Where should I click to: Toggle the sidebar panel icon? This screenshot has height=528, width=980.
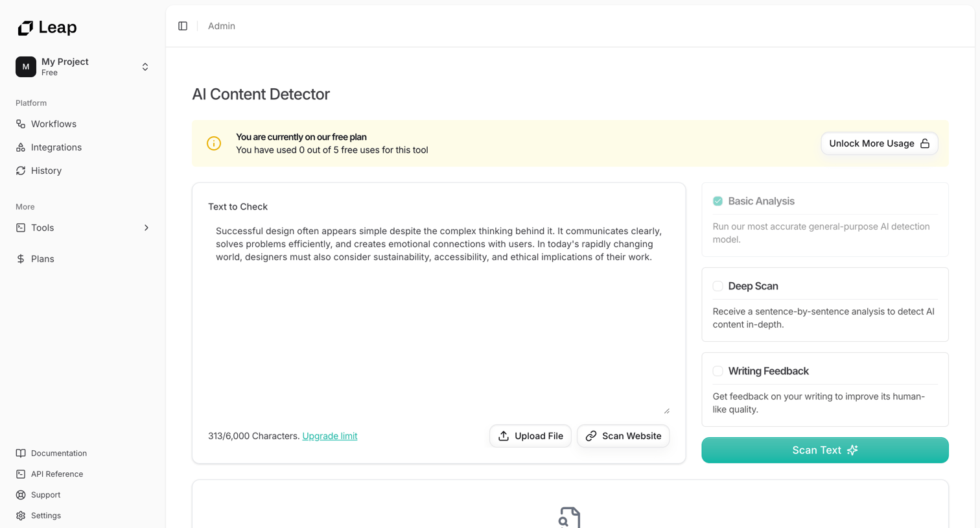(183, 26)
